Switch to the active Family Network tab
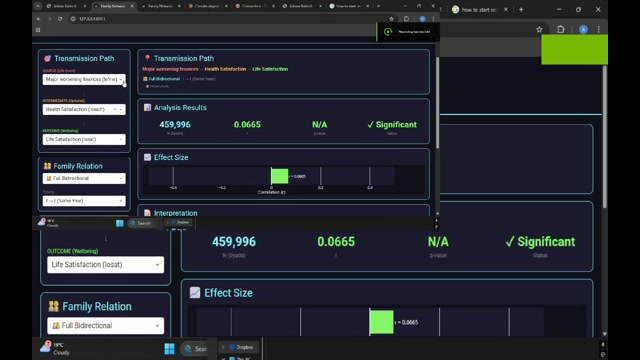This screenshot has width=640, height=360. tap(113, 6)
